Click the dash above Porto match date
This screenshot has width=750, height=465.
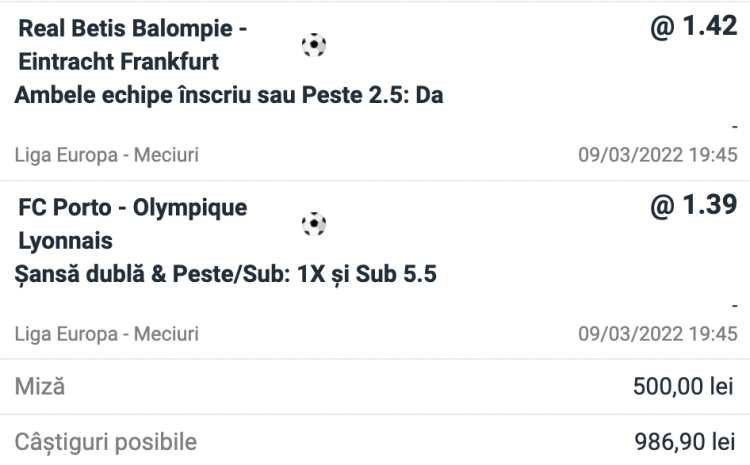[734, 306]
